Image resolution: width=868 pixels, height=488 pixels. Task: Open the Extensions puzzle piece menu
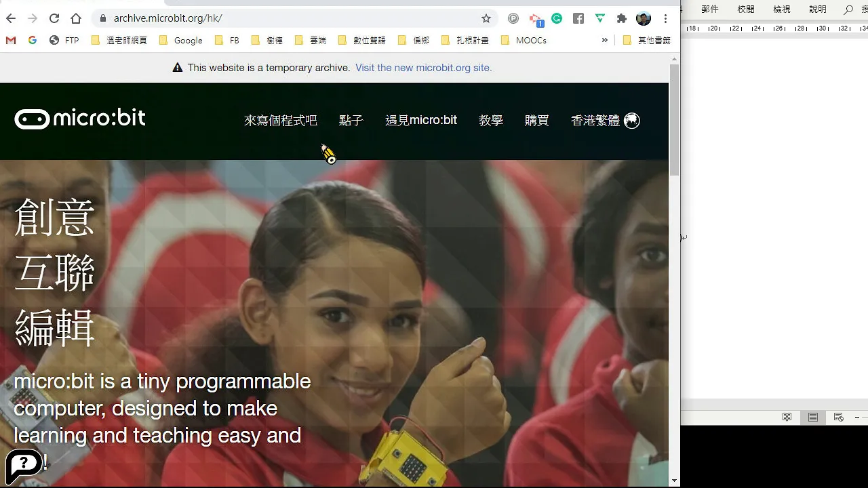622,18
